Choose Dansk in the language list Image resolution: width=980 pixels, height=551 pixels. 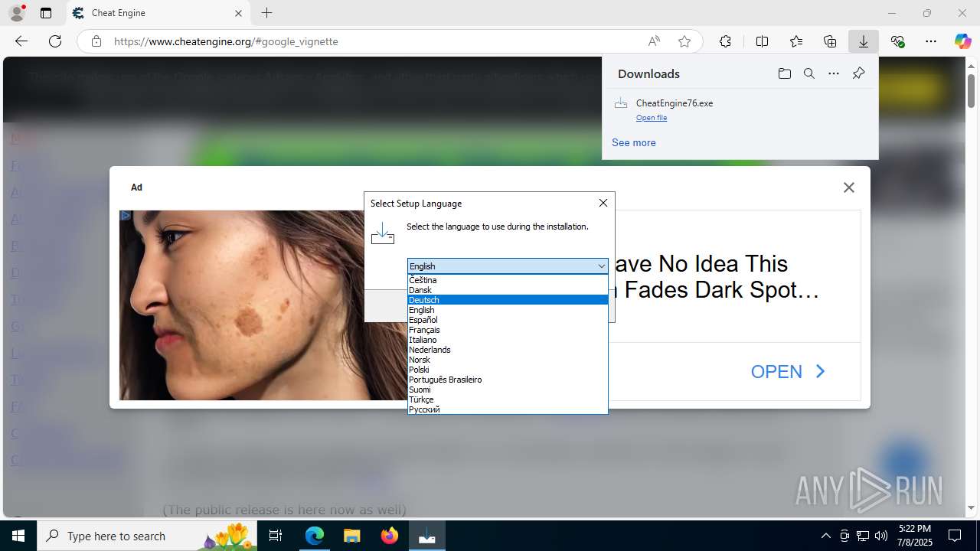[508, 290]
